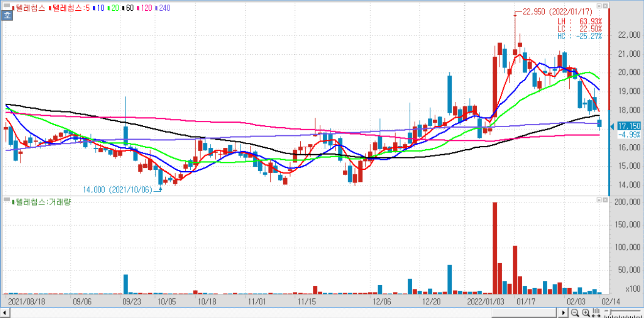Click the blue '호' button top-left
644x318 pixels.
(x=7, y=15)
